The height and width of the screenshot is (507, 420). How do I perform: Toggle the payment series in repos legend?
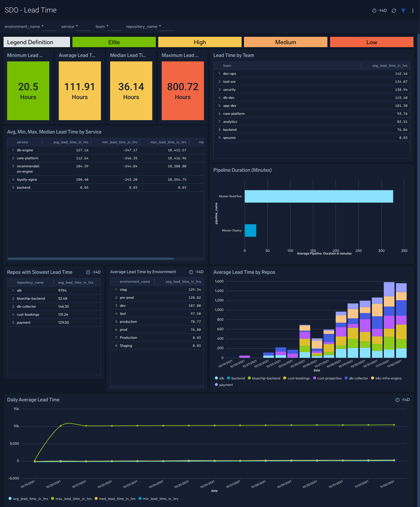224,385
